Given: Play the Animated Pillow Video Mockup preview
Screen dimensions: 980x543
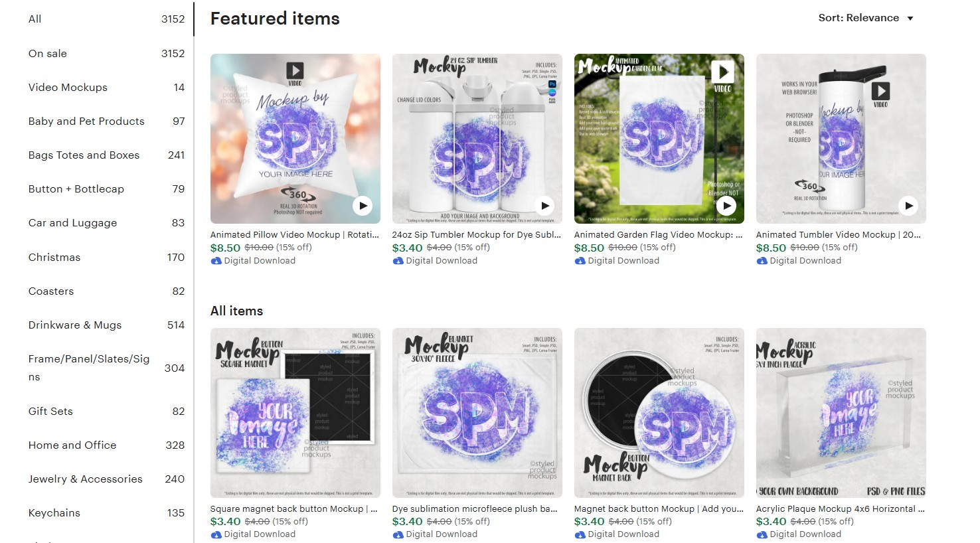Looking at the screenshot, I should click(363, 206).
